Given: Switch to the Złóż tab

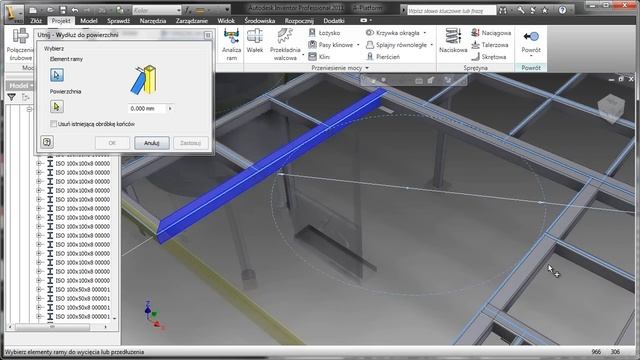Looking at the screenshot, I should coord(36,20).
